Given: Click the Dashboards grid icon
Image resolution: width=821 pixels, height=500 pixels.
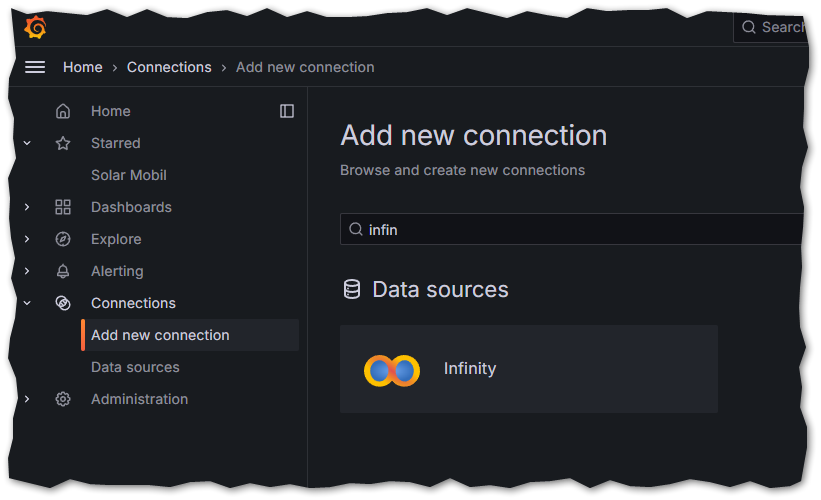Looking at the screenshot, I should 63,207.
